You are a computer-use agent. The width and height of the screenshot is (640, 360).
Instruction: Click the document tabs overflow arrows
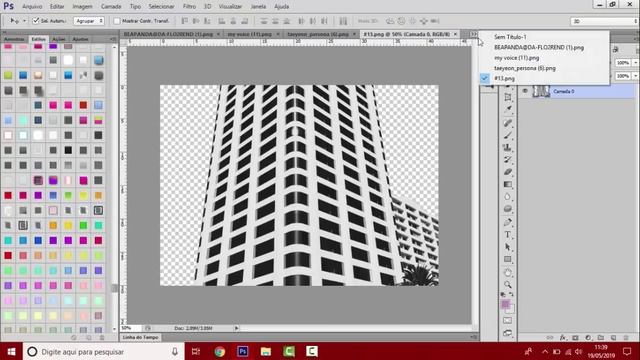pos(473,34)
